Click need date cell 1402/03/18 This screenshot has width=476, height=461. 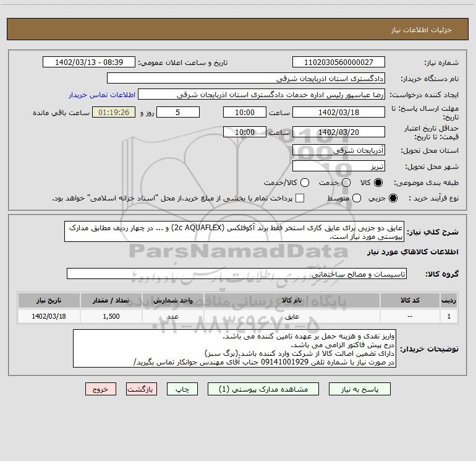(x=49, y=316)
